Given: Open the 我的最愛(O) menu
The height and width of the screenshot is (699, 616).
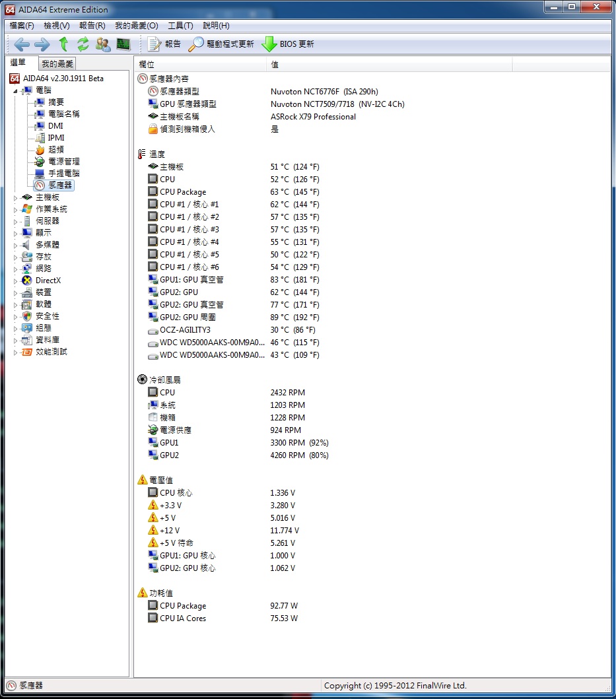Looking at the screenshot, I should coord(137,26).
